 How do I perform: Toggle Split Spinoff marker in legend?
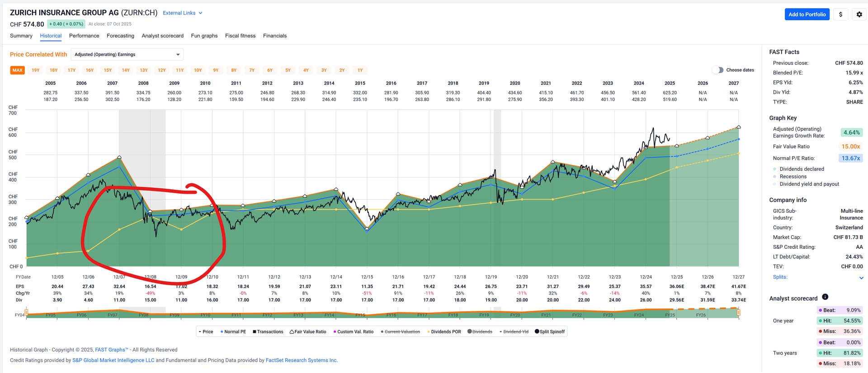coord(549,331)
